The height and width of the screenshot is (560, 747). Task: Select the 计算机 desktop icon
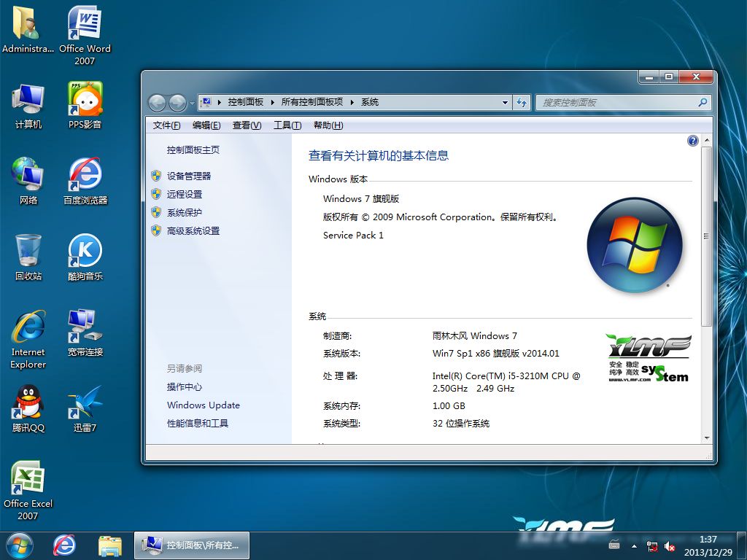pos(28,106)
